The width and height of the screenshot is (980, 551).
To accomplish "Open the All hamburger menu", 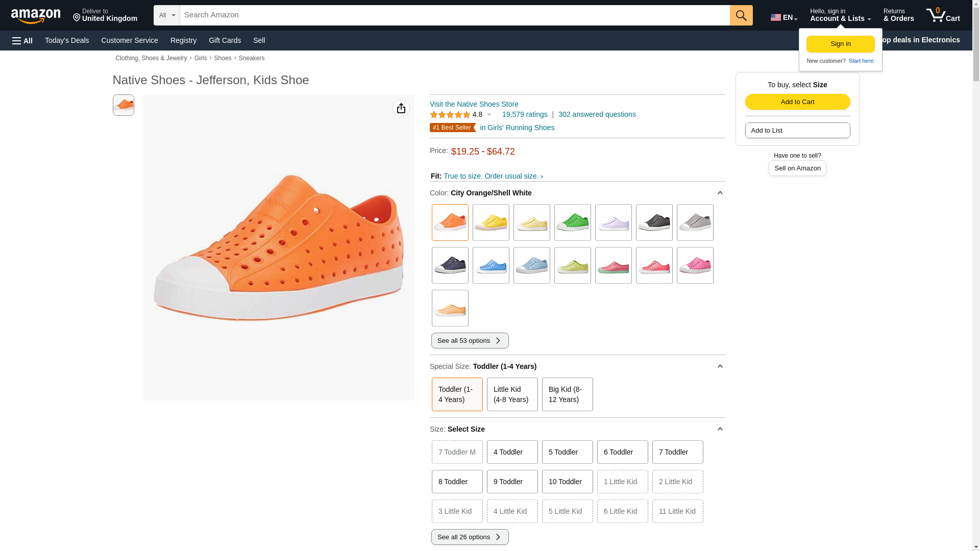I will [x=22, y=40].
